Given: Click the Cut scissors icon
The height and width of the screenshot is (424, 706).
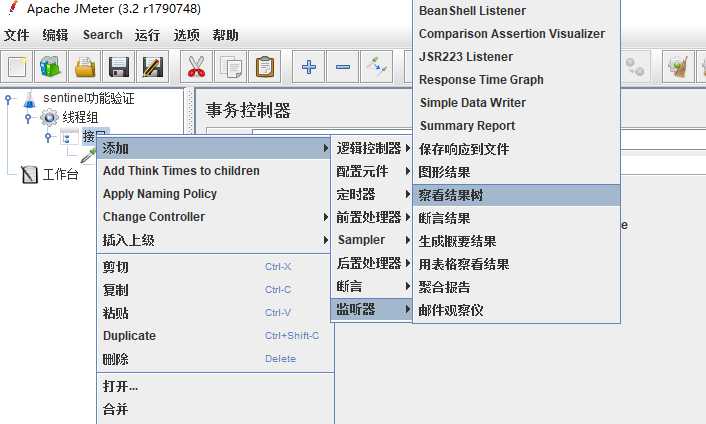Looking at the screenshot, I should pos(196,67).
